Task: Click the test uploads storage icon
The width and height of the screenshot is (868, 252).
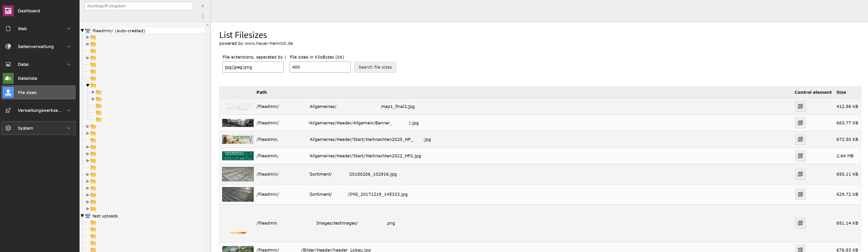Action: (x=88, y=216)
